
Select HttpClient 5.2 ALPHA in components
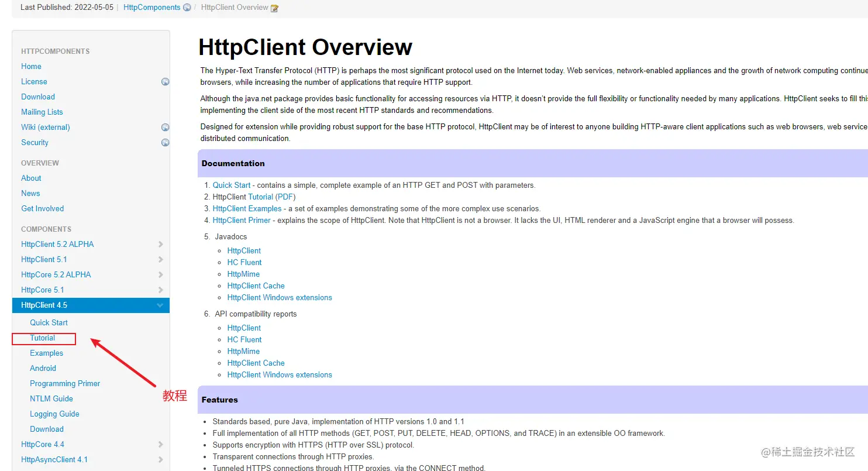click(x=57, y=244)
